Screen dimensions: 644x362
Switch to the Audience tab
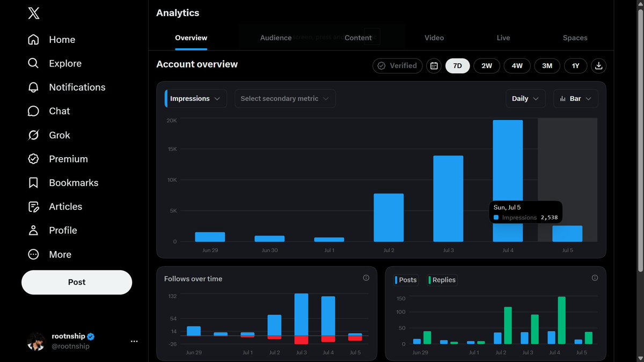pos(276,38)
